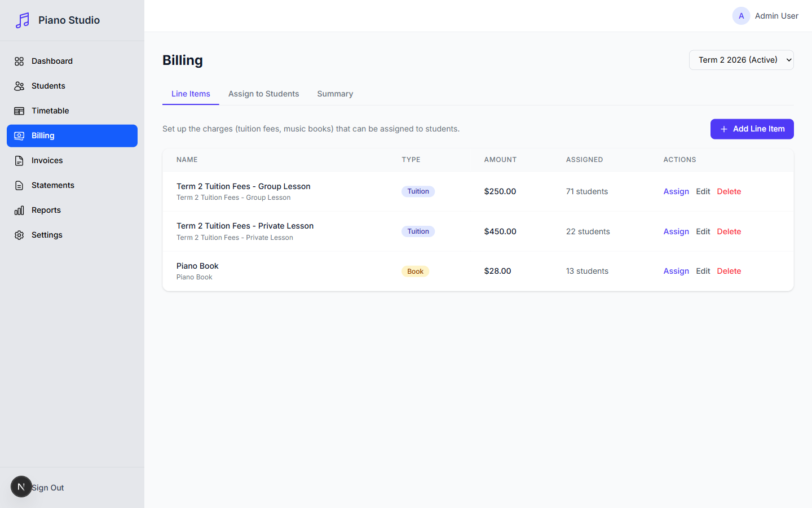Assign Private Lesson tuition fee

pos(676,231)
